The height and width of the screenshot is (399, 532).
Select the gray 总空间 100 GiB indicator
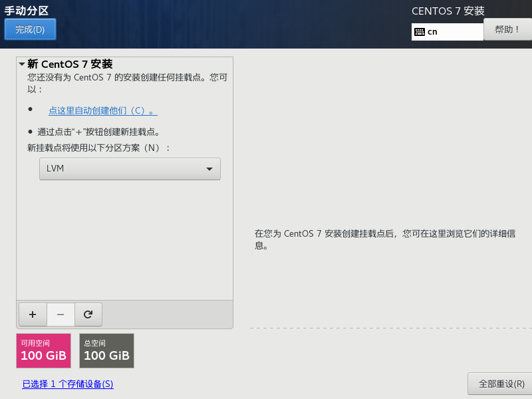[x=106, y=350]
